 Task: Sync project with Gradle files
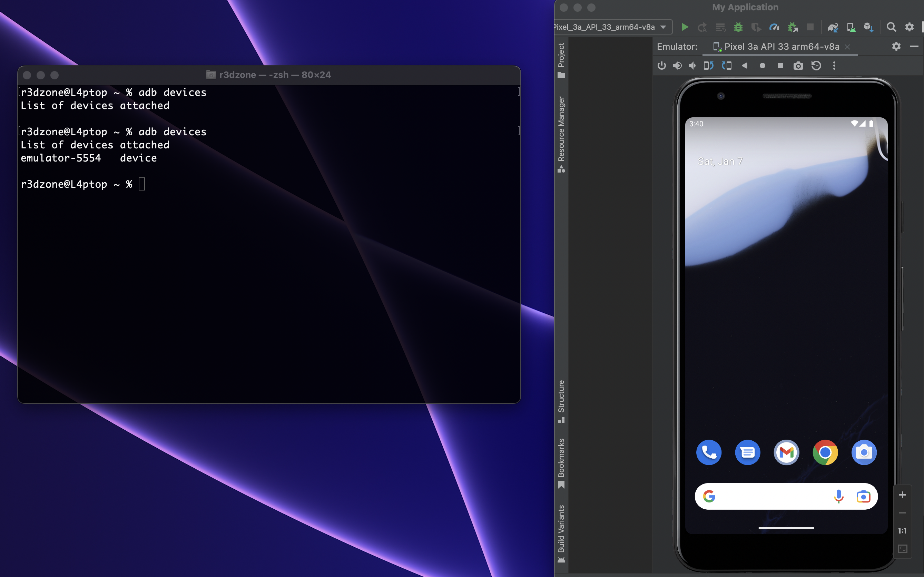click(x=833, y=27)
